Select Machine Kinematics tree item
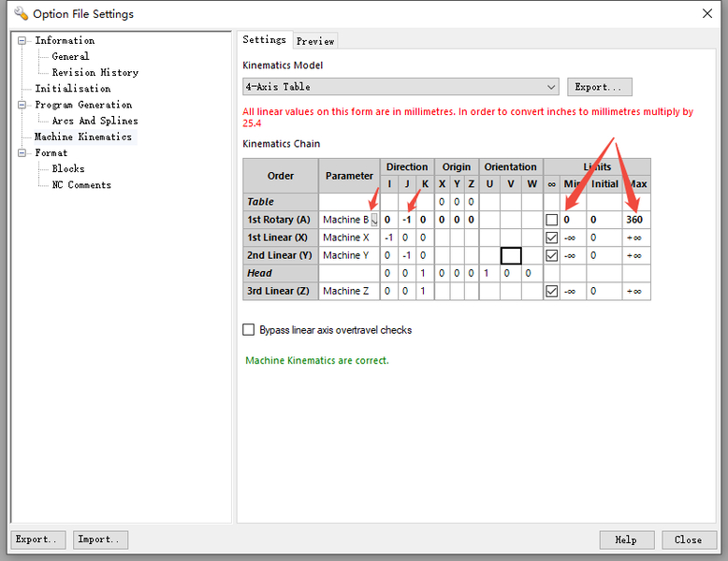 [x=83, y=137]
